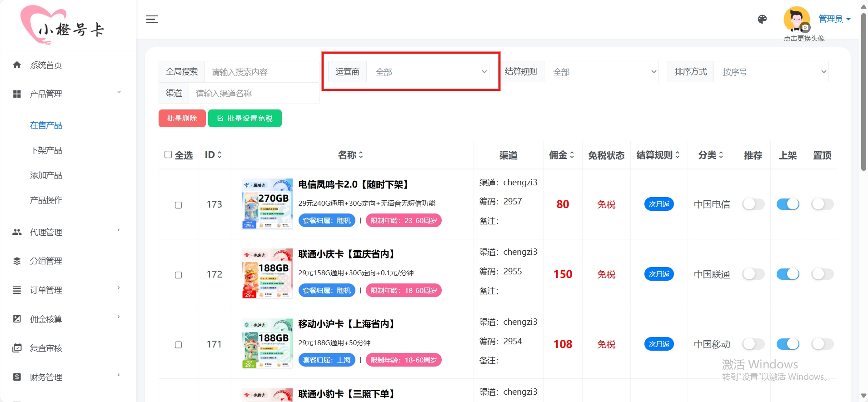
Task: Click the home icon beside 系统首页
Action: (x=17, y=65)
